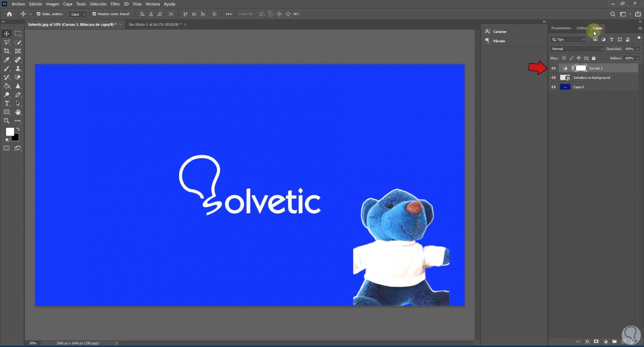Reset to default foreground and background colors

tap(7, 140)
